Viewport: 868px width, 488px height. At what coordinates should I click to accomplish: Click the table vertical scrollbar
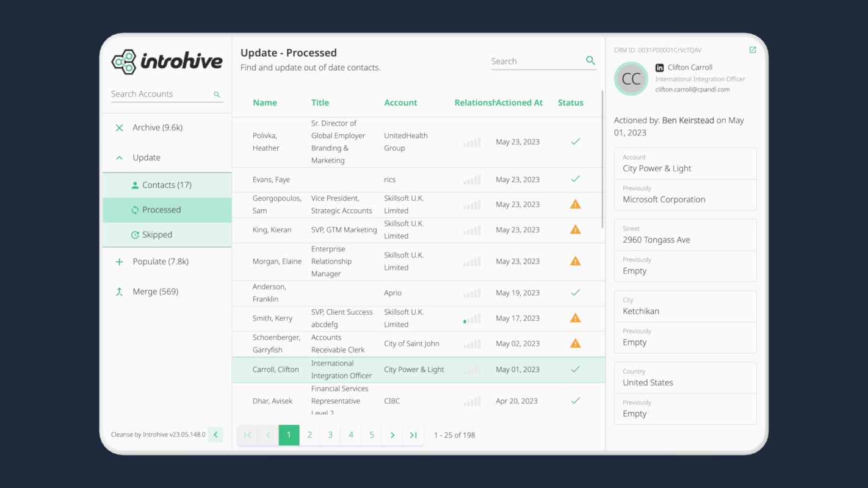coord(602,159)
